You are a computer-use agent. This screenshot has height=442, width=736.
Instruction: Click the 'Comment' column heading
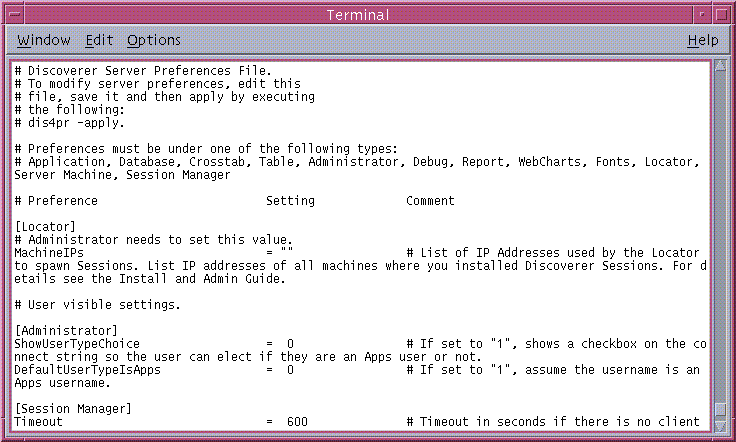(430, 201)
